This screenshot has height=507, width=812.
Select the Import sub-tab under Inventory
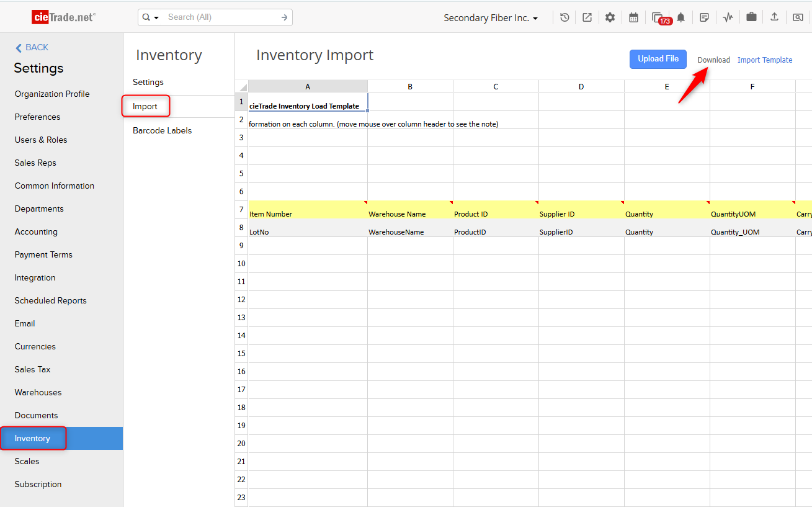(x=145, y=106)
